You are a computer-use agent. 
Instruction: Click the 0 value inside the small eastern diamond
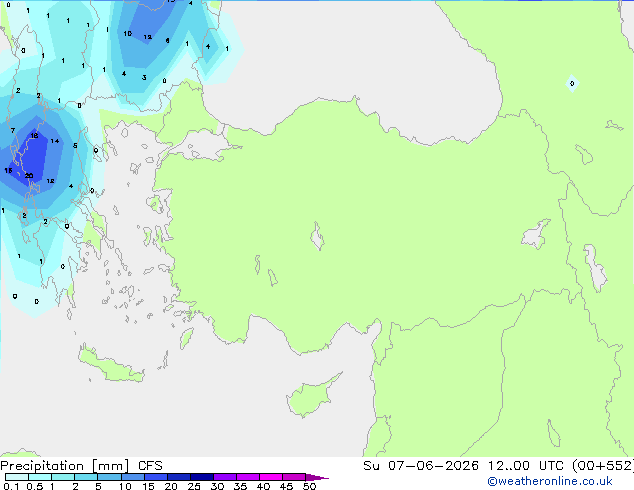pos(572,84)
